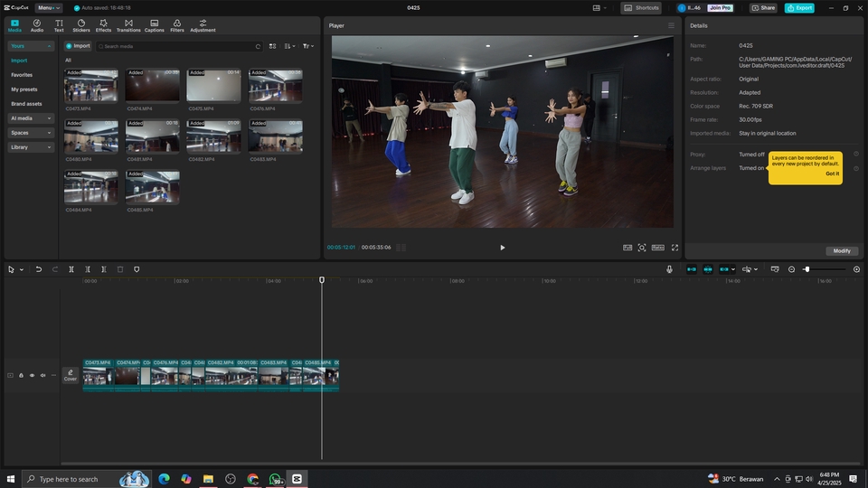Viewport: 868px width, 488px height.
Task: Open the select tool mode dropdown arrow
Action: [22, 269]
